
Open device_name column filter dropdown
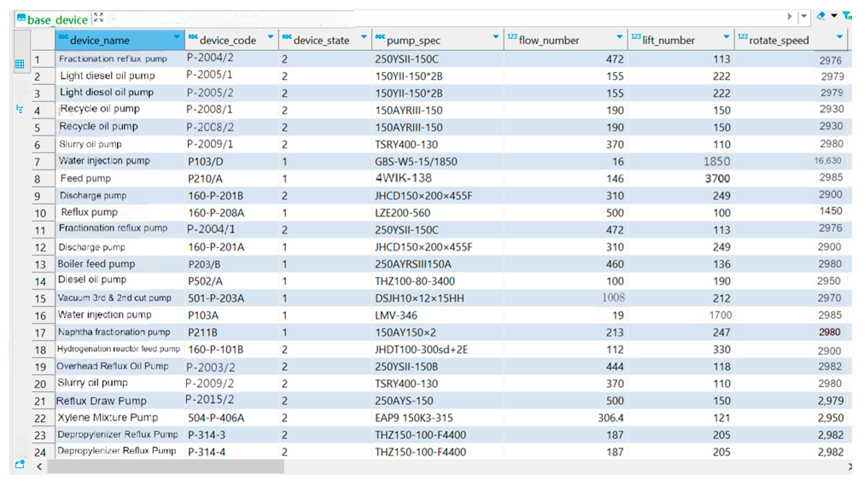177,37
